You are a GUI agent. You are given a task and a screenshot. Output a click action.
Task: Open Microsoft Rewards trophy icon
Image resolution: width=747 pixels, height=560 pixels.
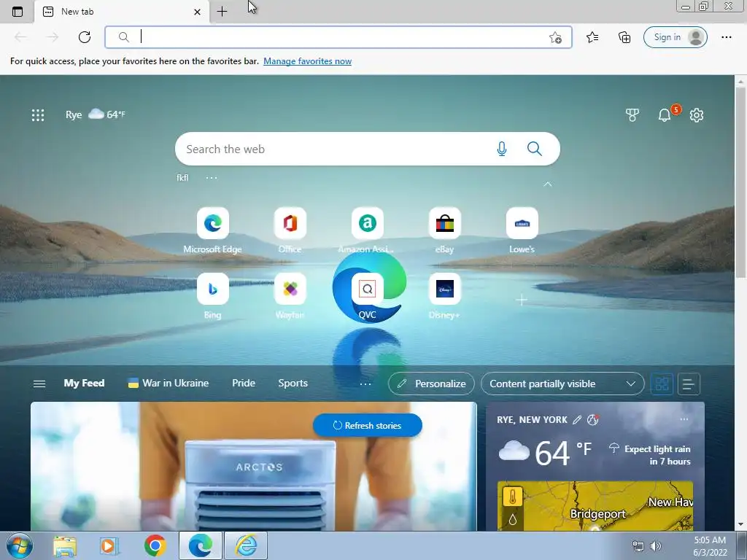(632, 114)
